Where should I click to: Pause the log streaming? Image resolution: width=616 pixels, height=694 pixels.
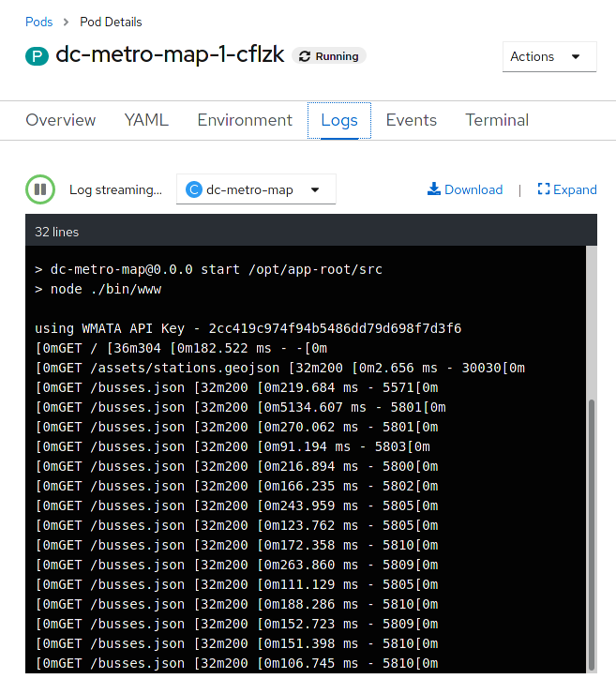[x=40, y=189]
